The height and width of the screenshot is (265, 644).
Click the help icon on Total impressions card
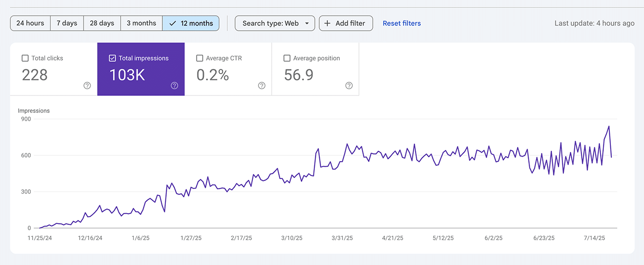click(174, 86)
